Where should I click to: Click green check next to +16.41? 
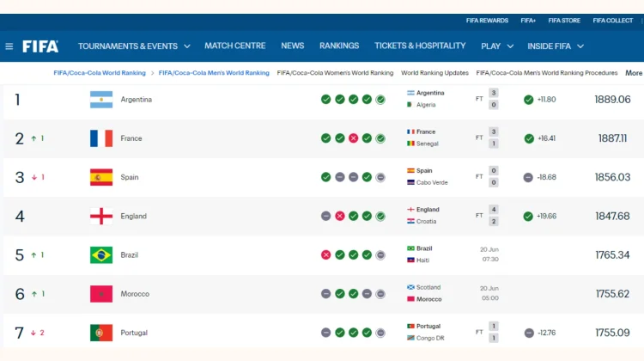point(529,138)
